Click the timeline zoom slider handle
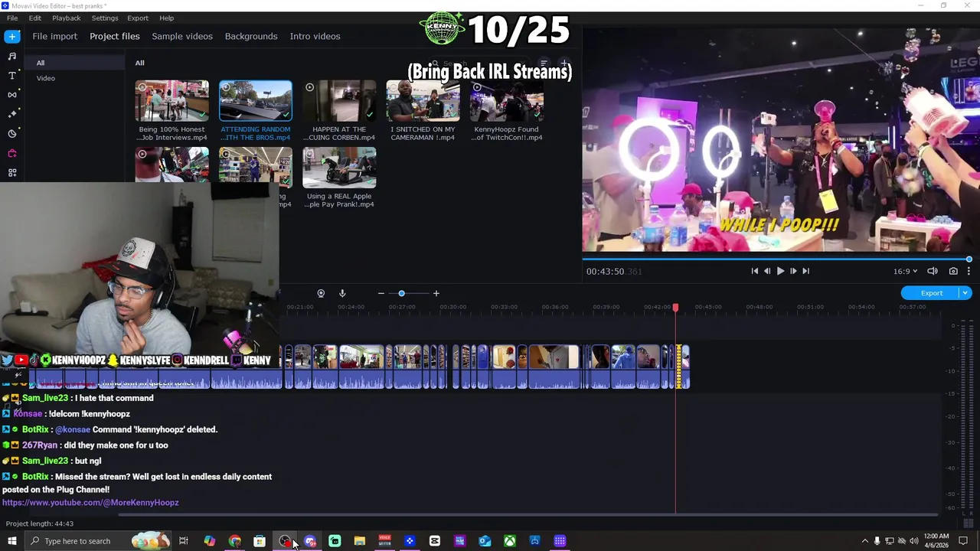This screenshot has width=980, height=551. (401, 293)
